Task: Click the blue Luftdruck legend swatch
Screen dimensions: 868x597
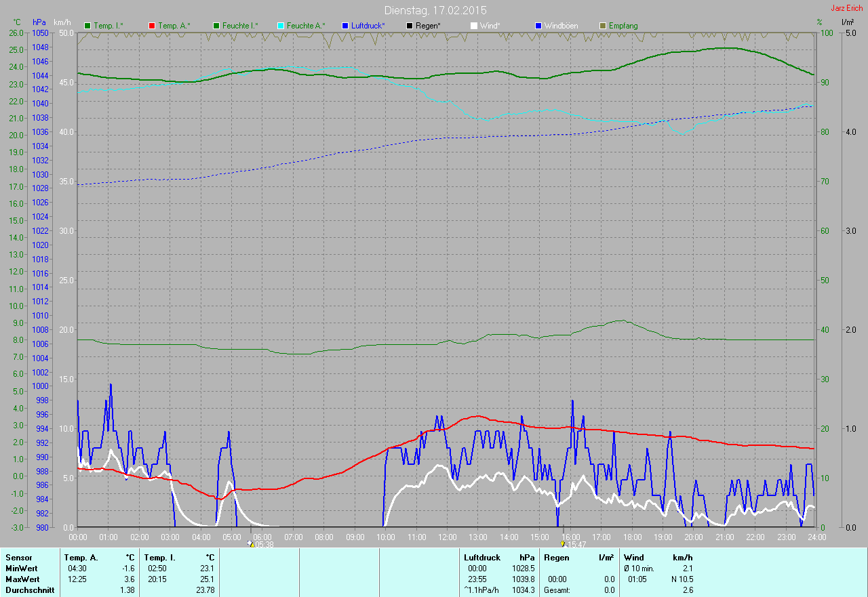Action: (x=345, y=26)
